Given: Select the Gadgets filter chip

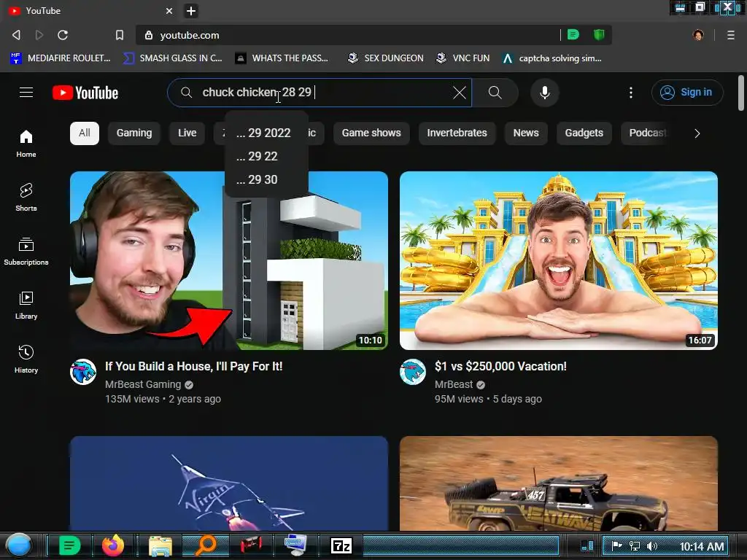Looking at the screenshot, I should 584,133.
